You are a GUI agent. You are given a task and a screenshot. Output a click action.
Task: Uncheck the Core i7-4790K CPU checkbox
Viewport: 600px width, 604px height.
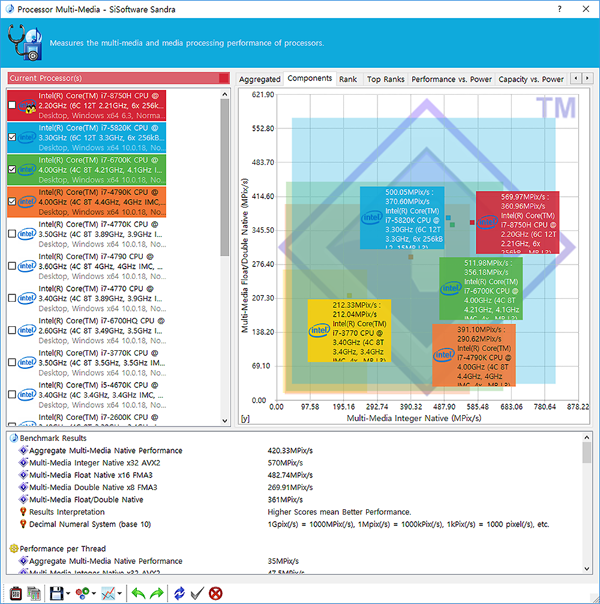coord(12,201)
